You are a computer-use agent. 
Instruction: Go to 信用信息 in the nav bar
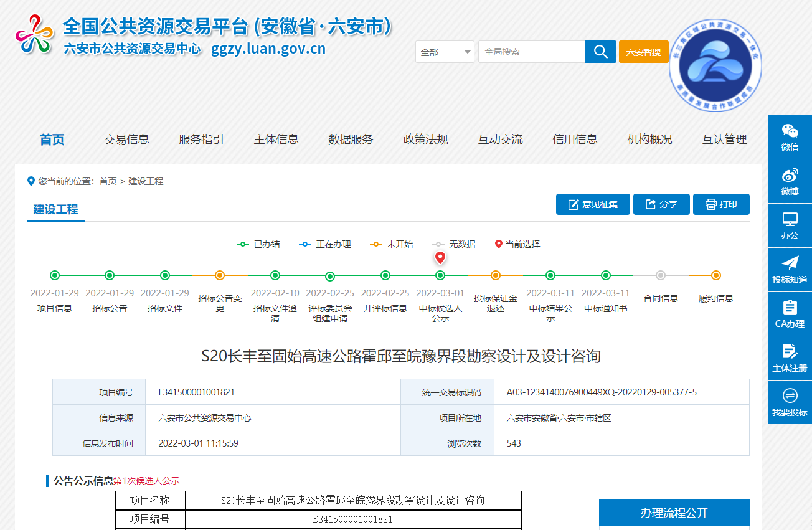coord(575,140)
